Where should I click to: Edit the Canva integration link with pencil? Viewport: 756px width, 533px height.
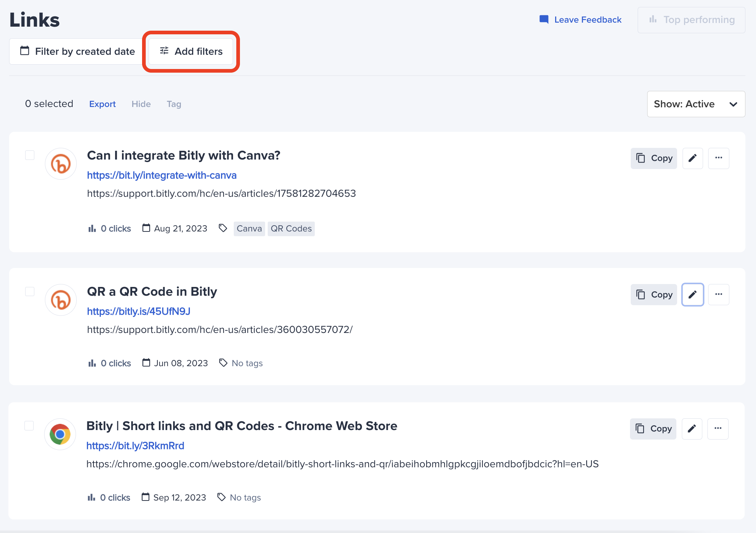(x=692, y=158)
